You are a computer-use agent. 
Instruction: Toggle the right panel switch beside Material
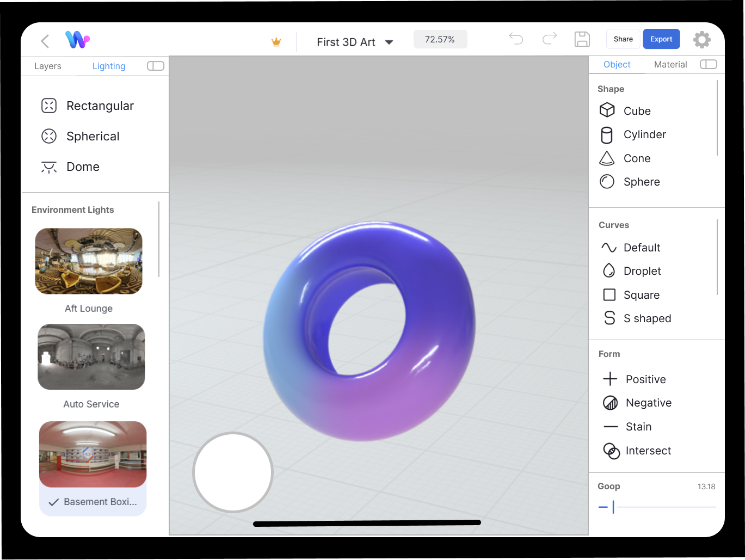click(x=708, y=64)
